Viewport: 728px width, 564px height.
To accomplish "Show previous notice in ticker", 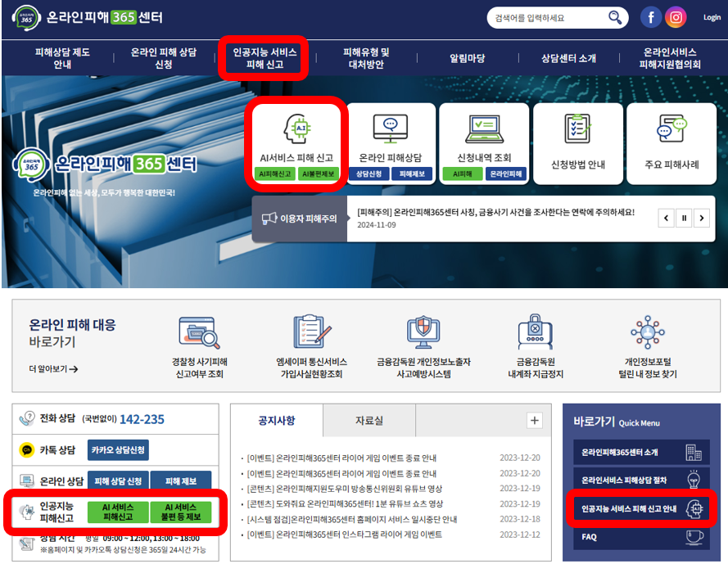I will pos(666,218).
